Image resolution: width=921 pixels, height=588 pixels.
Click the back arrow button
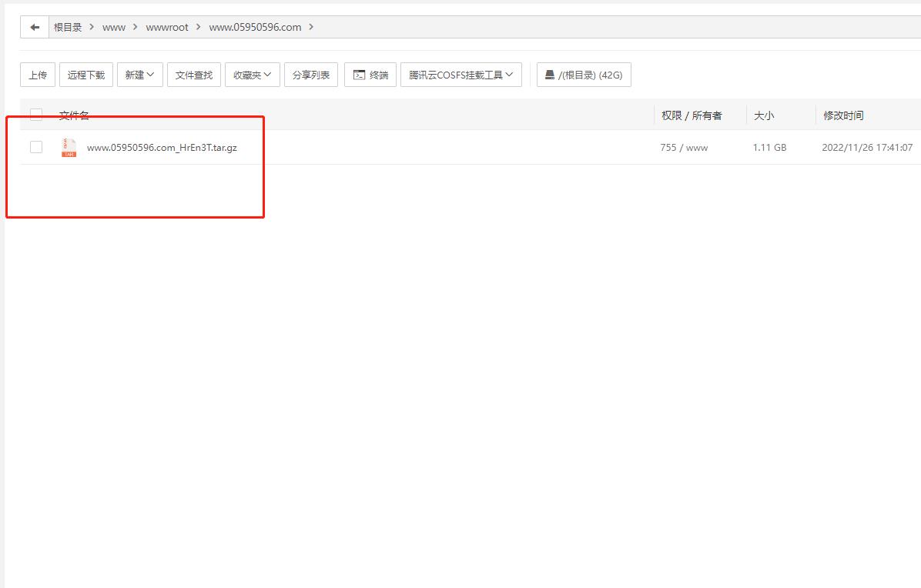pyautogui.click(x=35, y=27)
